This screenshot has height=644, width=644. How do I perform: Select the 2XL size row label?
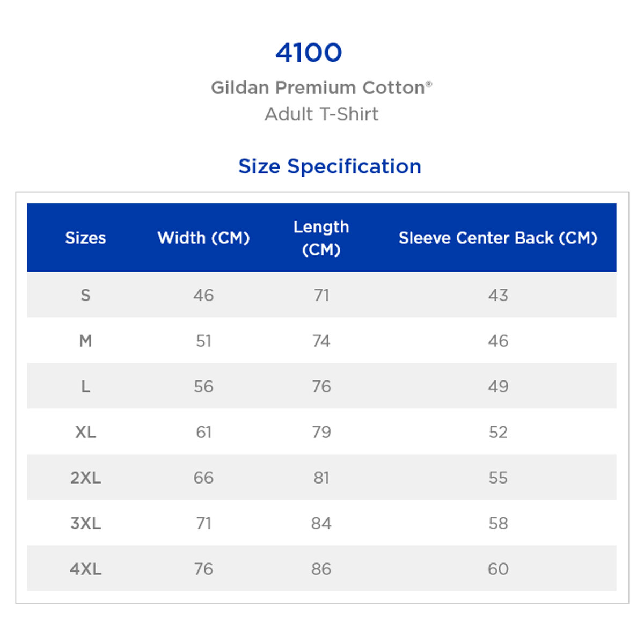[85, 478]
